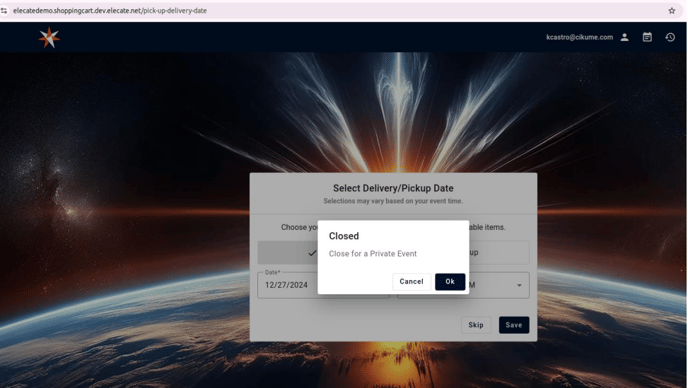Click the star logo in header
Viewport: 688px width, 388px height.
49,37
